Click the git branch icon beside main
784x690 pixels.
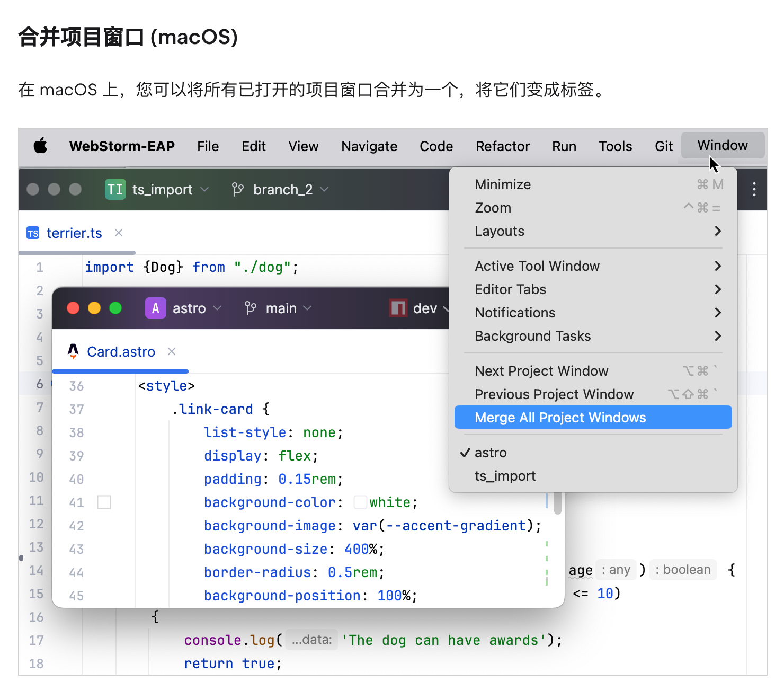tap(251, 308)
